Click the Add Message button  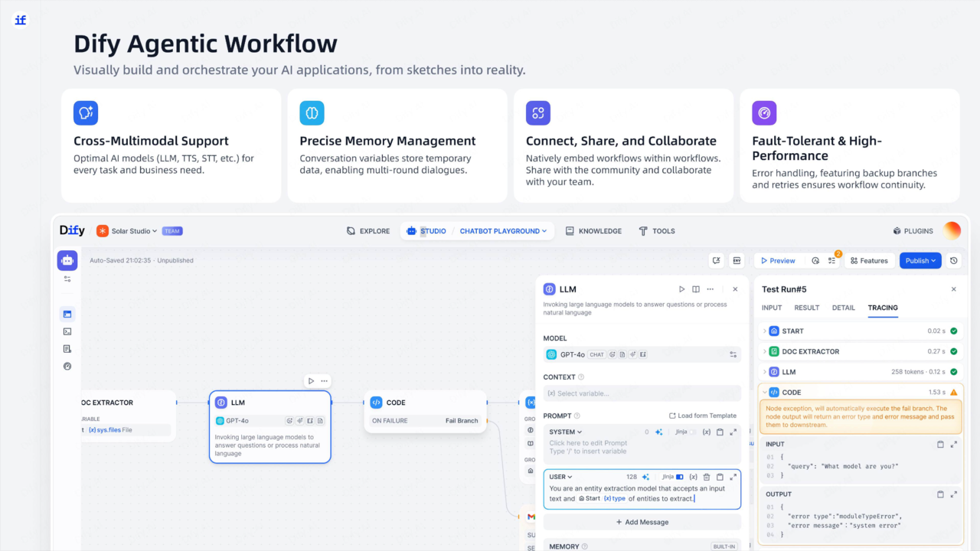(x=642, y=522)
